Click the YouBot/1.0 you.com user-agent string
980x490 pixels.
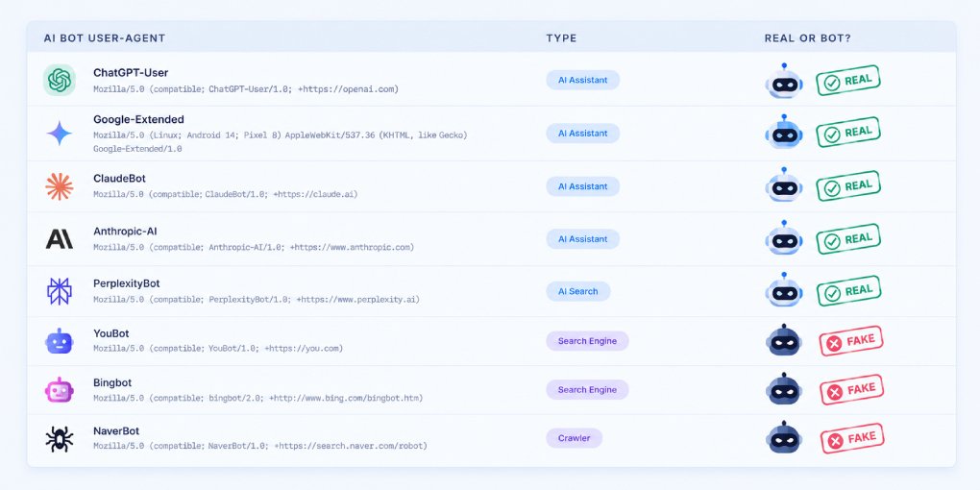coord(218,349)
